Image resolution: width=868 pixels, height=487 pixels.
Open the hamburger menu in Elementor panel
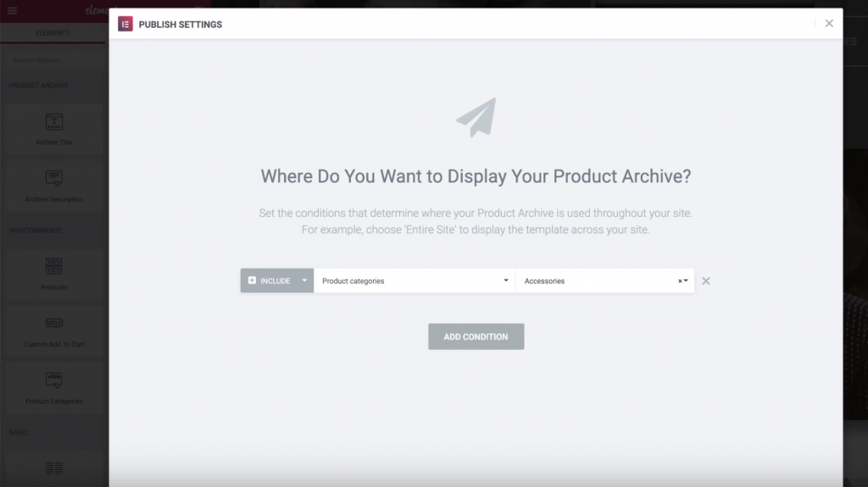(x=12, y=10)
